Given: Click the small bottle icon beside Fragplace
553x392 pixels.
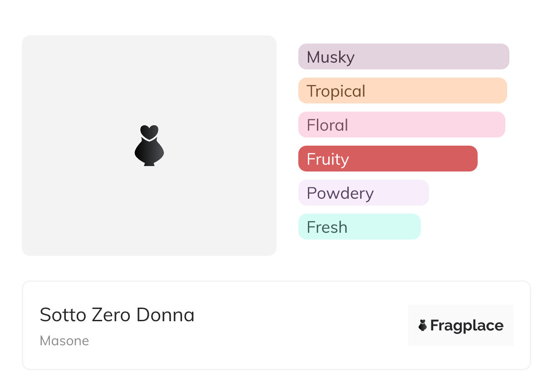Looking at the screenshot, I should 423,325.
